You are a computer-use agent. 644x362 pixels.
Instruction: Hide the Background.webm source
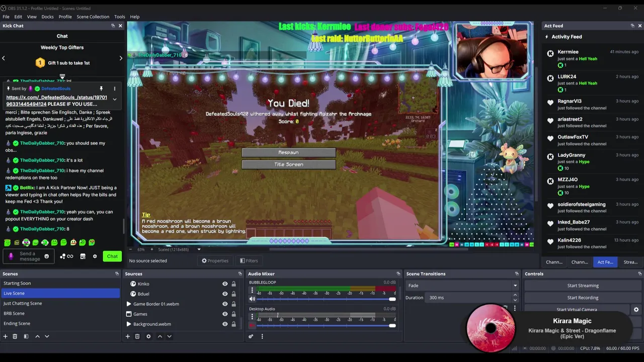pos(225,324)
